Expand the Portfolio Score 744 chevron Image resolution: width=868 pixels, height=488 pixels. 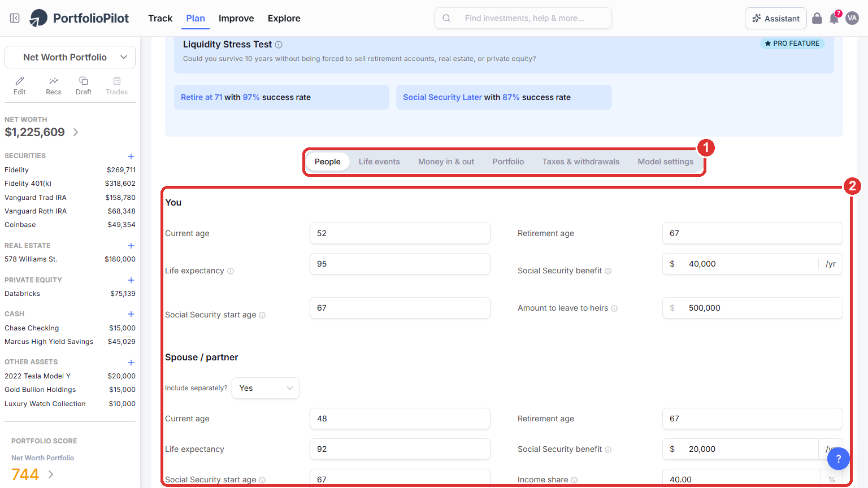pos(51,474)
